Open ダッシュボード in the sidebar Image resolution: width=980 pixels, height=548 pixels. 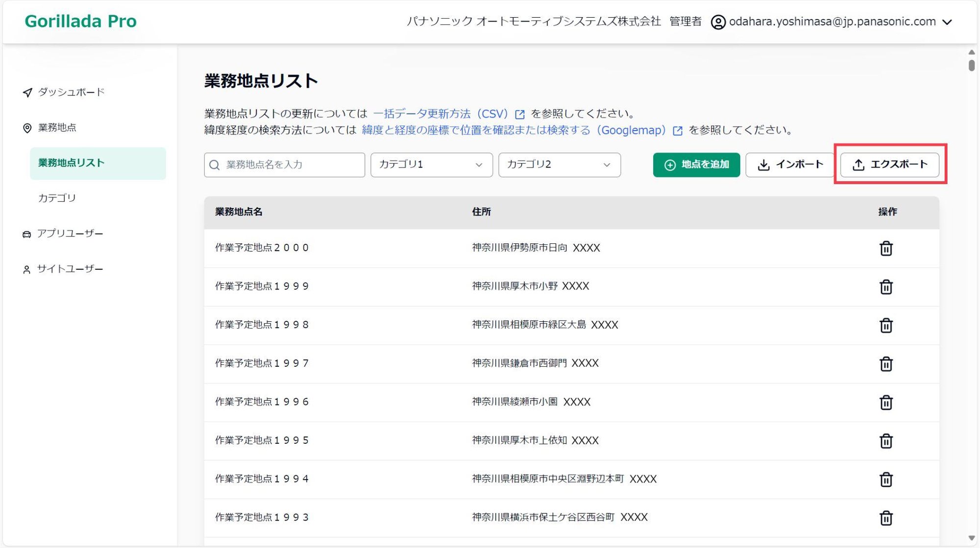click(x=71, y=92)
